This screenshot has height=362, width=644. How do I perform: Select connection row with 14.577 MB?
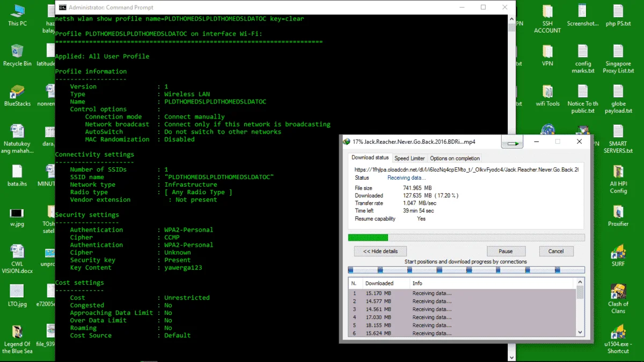tap(462, 301)
